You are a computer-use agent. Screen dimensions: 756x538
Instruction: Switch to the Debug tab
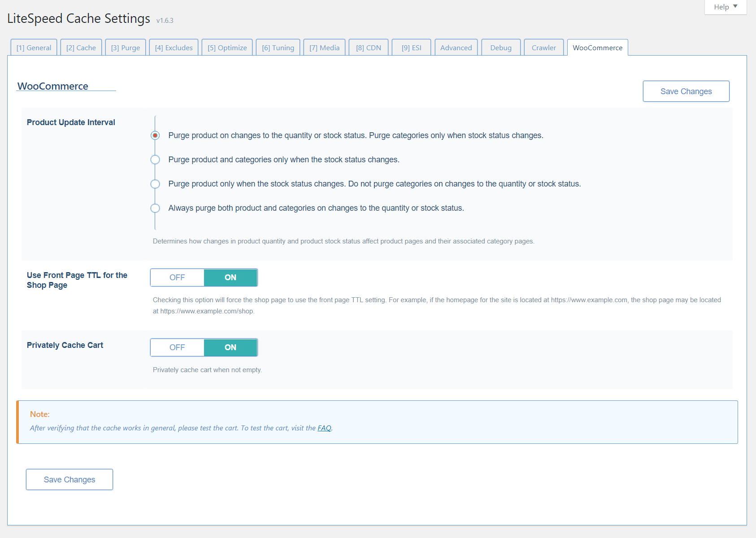click(x=501, y=48)
